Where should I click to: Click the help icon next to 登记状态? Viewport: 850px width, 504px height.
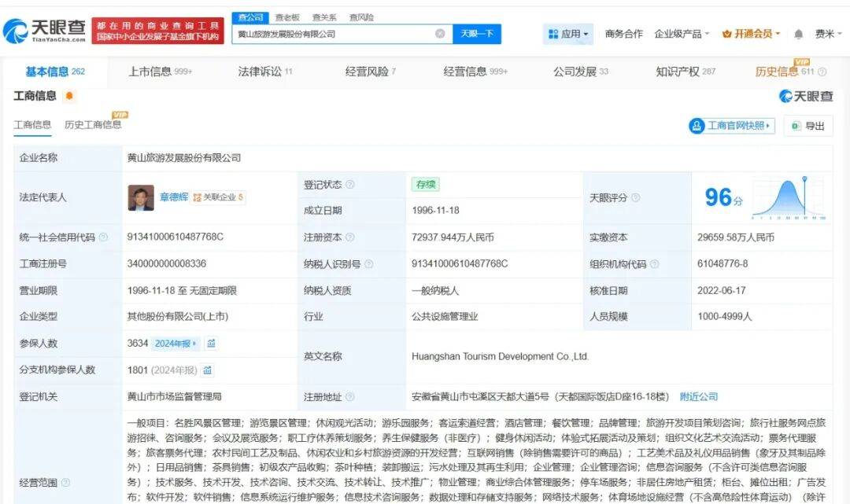[350, 185]
